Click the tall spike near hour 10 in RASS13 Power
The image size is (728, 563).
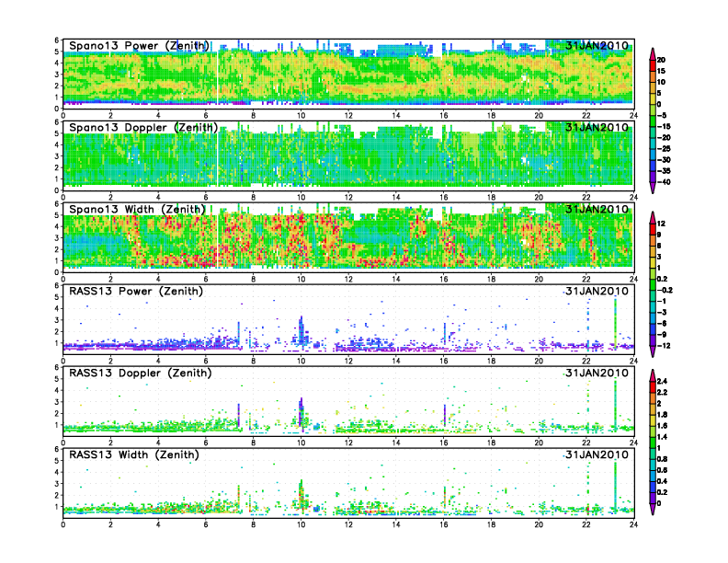coord(301,331)
